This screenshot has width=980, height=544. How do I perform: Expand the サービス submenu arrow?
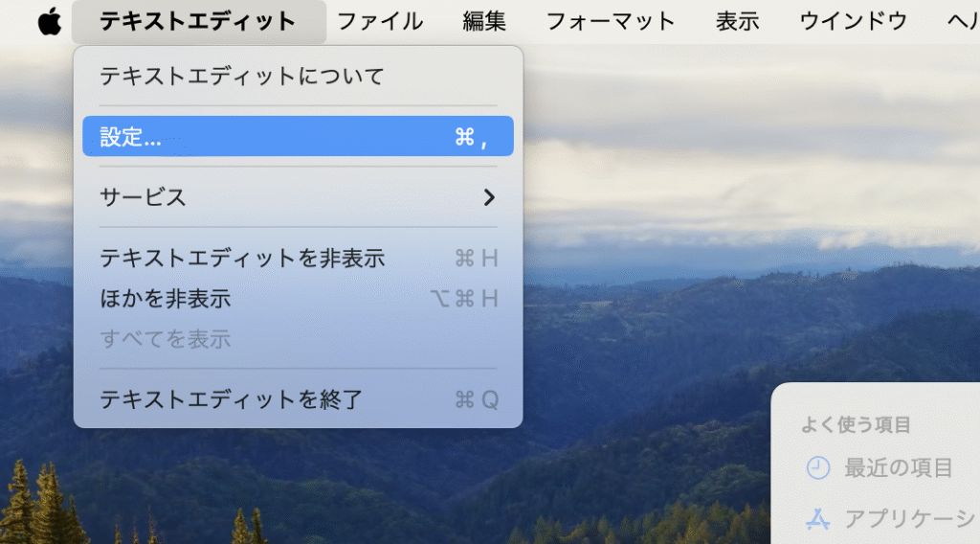[x=489, y=197]
